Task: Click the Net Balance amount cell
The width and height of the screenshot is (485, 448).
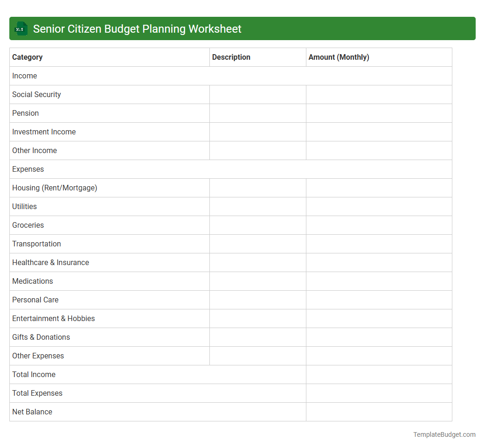Action: coord(379,412)
